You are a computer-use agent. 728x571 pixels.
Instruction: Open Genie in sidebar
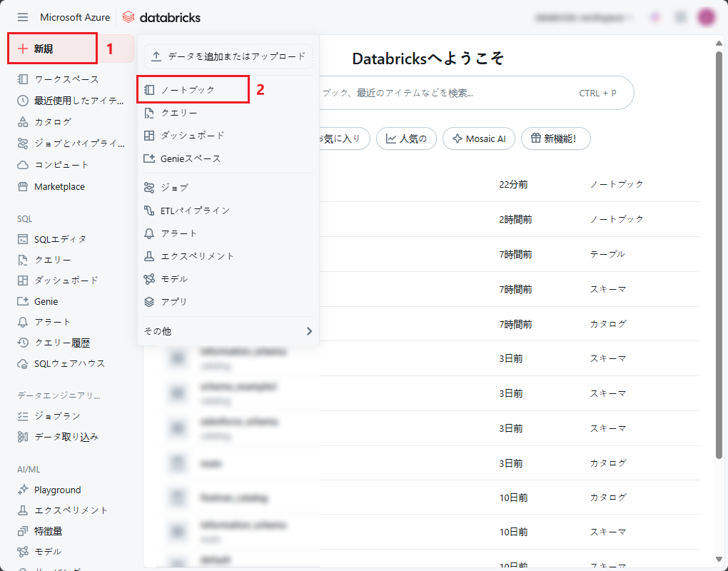(38, 301)
